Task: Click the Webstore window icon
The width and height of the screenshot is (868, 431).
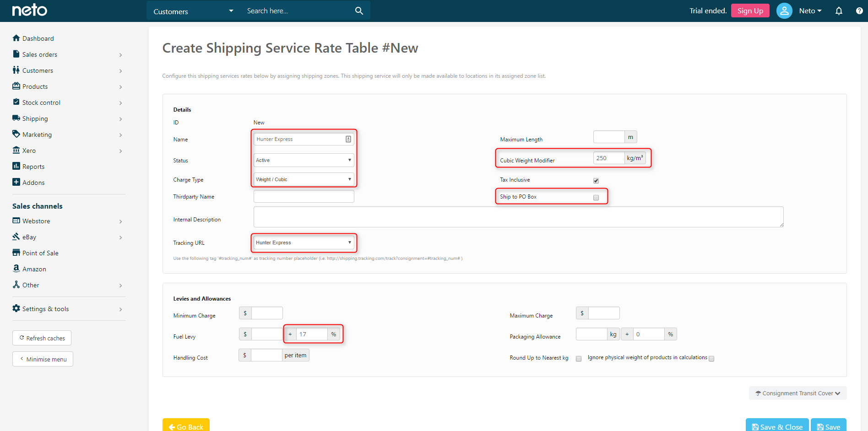Action: 16,221
